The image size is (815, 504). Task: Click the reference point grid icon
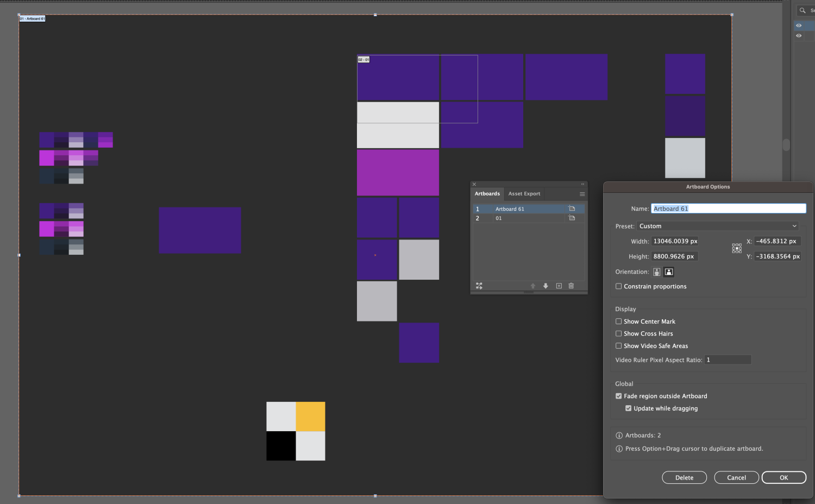(737, 248)
